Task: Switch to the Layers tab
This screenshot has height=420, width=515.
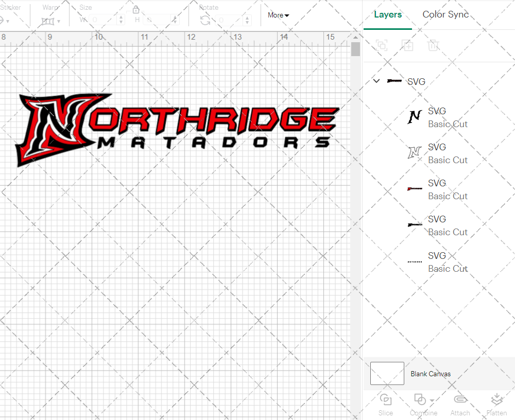Action: 388,14
